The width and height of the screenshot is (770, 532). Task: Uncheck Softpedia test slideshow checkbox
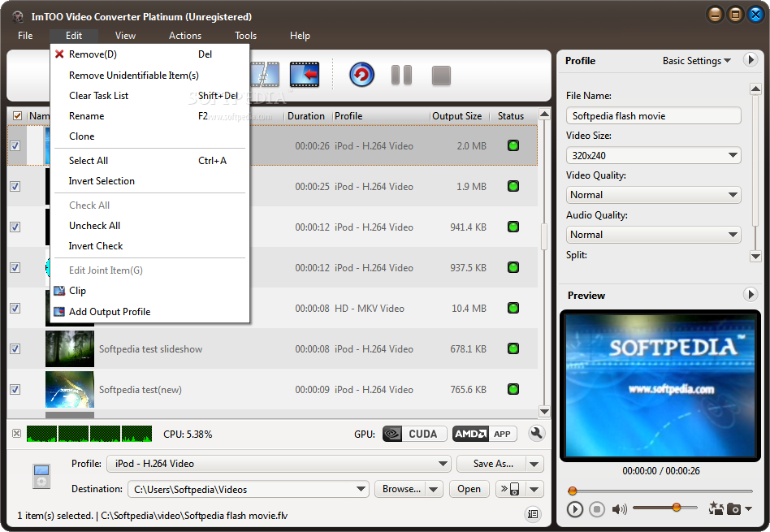coord(15,348)
